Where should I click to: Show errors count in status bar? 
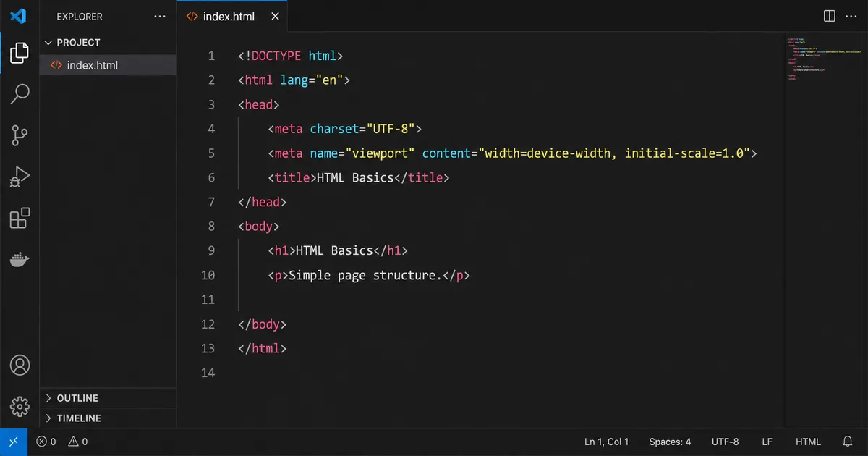coord(46,442)
